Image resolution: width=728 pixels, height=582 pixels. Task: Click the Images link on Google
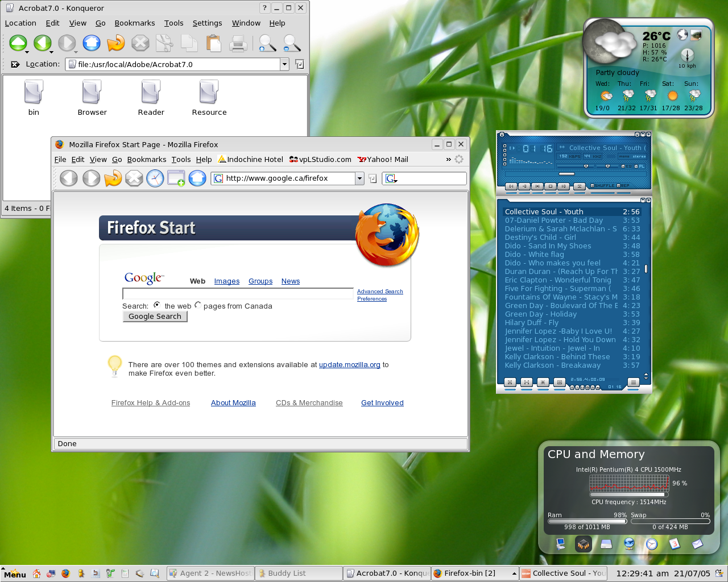click(x=227, y=281)
